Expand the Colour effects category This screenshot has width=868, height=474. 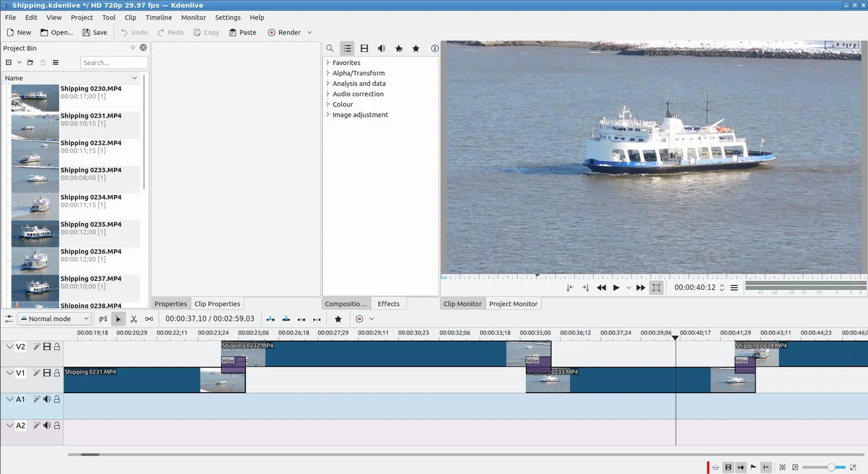click(x=328, y=104)
